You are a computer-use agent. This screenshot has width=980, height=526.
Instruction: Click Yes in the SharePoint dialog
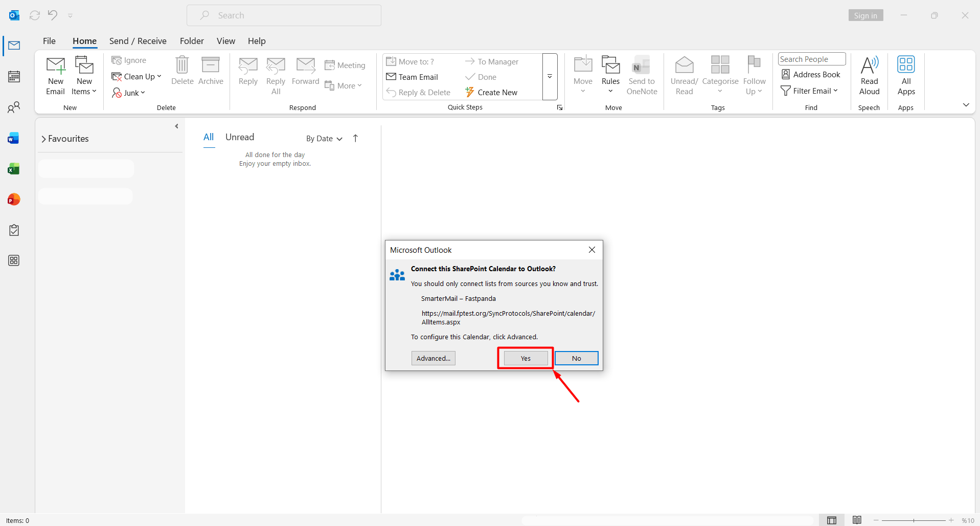point(526,358)
